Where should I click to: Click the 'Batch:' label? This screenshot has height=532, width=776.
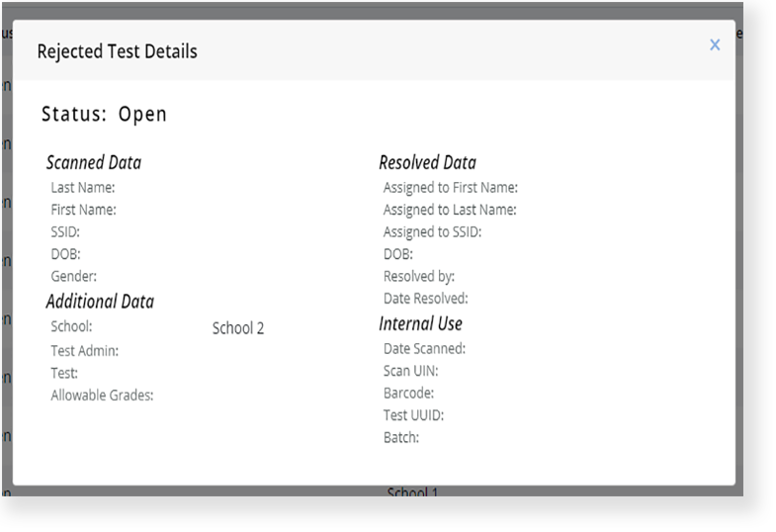pos(401,438)
